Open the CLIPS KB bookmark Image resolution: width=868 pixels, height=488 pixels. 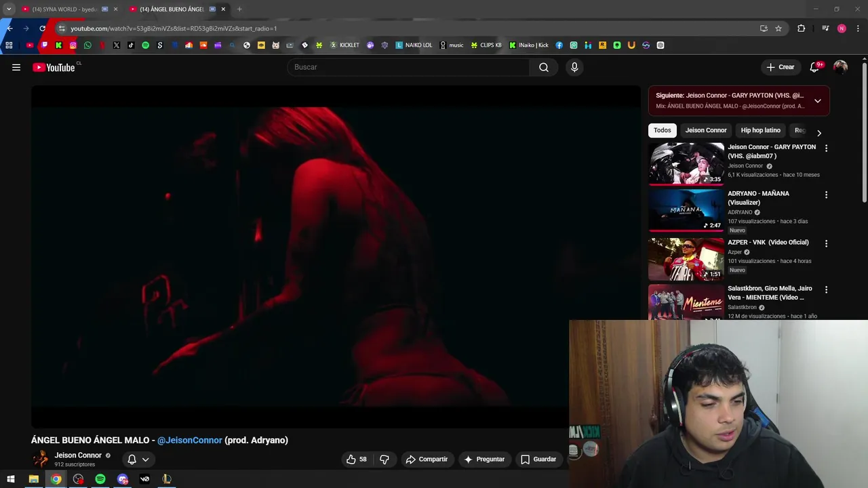486,45
